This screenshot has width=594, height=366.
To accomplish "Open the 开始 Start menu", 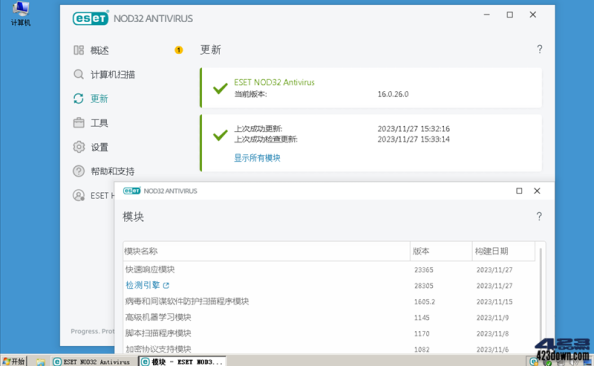I will click(14, 361).
